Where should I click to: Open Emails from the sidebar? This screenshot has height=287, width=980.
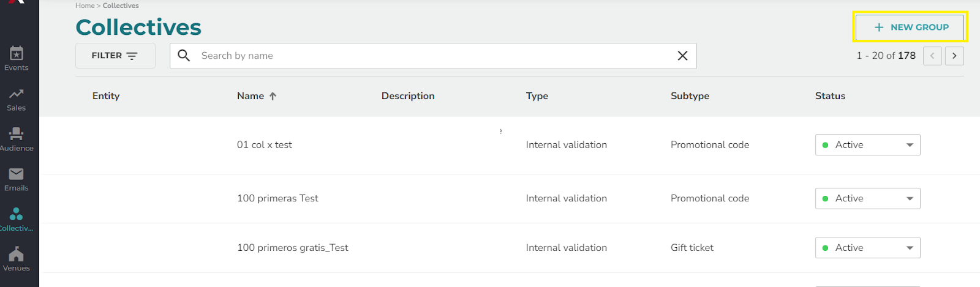(x=17, y=179)
